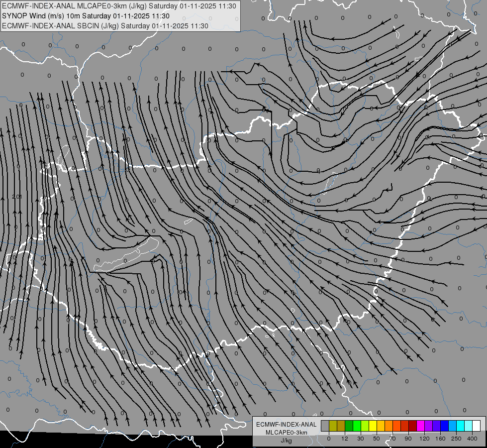
Task: Select the yellow-green legend swatch
Action: [365, 426]
